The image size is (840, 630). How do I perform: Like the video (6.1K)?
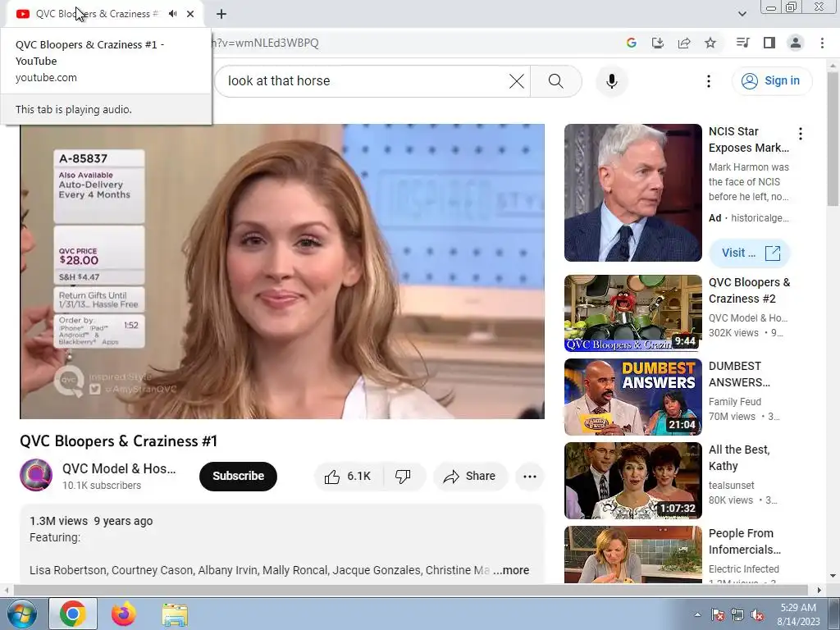pyautogui.click(x=348, y=477)
